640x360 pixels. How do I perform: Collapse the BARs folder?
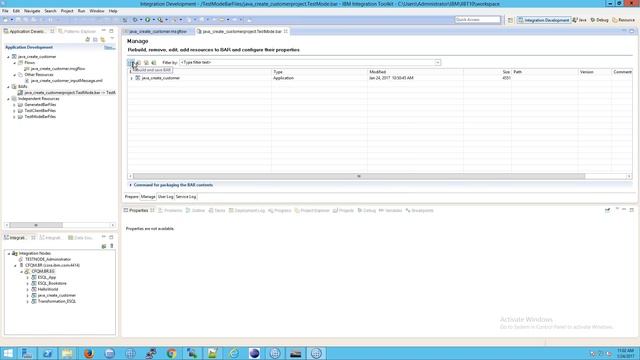pos(8,87)
